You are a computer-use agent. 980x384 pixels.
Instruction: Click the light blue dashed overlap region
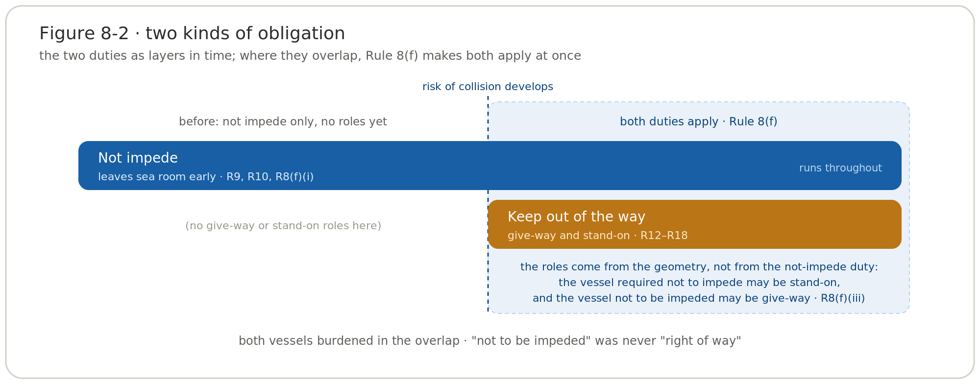699,208
